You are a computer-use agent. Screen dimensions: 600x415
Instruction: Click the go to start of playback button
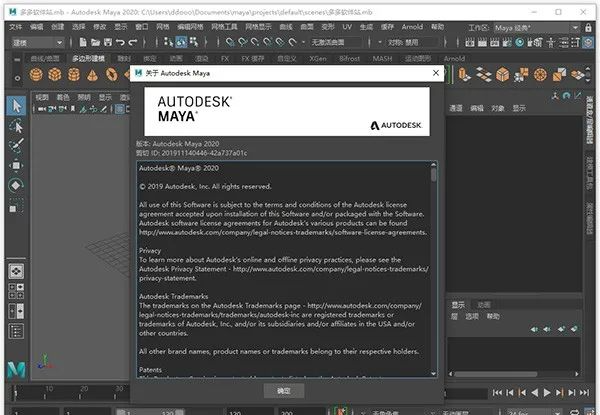497,392
